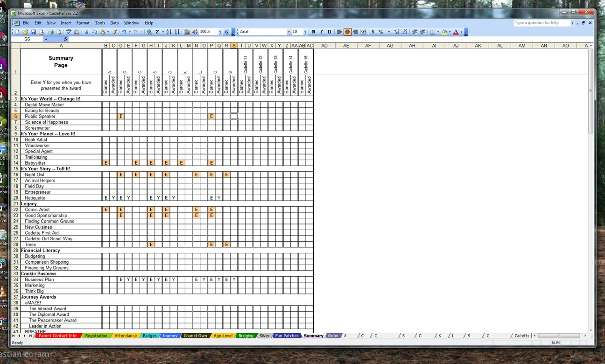
Task: Go to the Attendance sheet tab
Action: coord(126,336)
